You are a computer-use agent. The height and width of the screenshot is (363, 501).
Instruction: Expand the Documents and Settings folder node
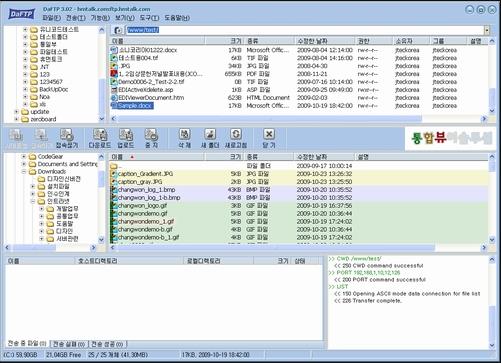[x=24, y=164]
